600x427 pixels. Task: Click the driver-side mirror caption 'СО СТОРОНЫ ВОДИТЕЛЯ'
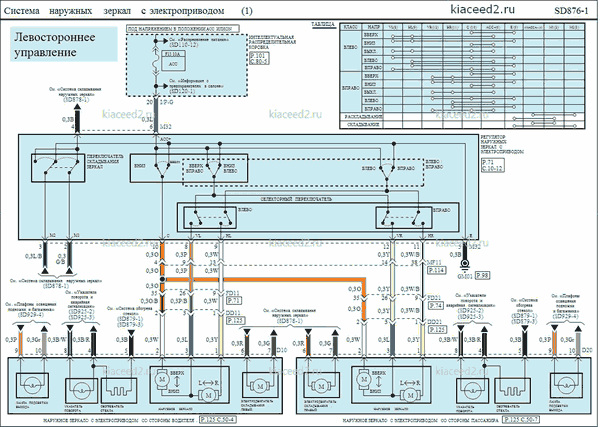170,420
